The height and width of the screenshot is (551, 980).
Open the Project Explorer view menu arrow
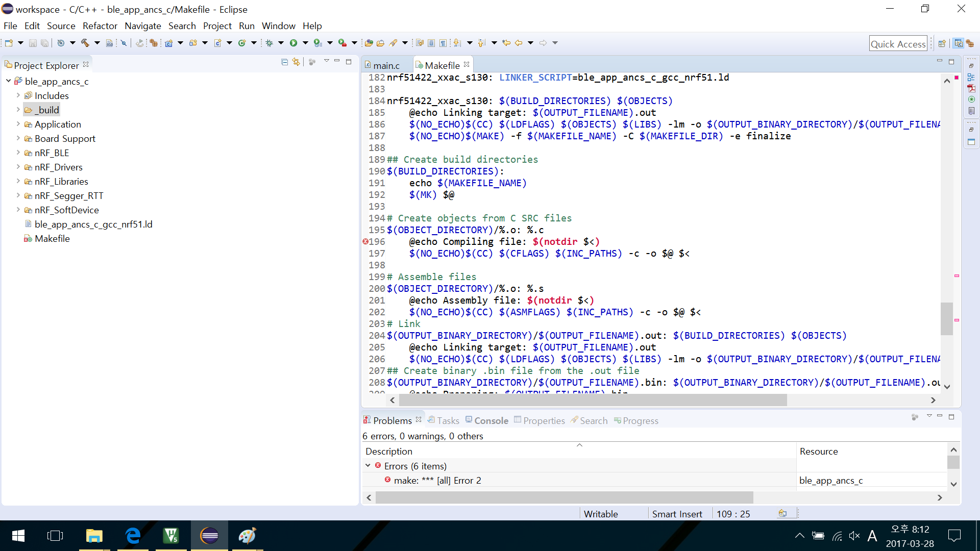pyautogui.click(x=327, y=61)
